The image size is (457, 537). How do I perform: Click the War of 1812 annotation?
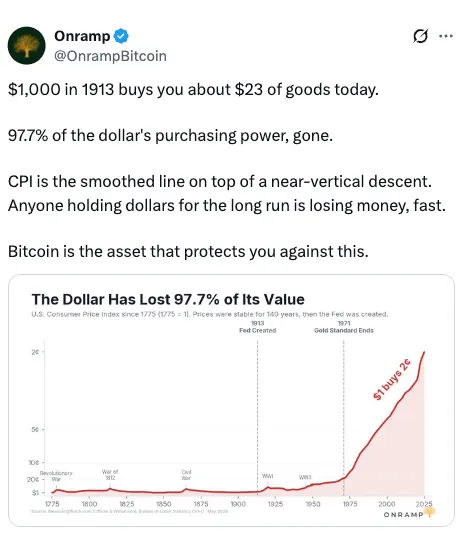point(110,475)
